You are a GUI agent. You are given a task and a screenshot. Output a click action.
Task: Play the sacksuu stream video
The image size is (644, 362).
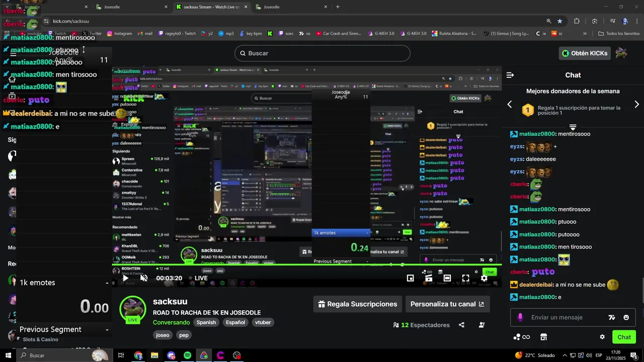point(125,278)
